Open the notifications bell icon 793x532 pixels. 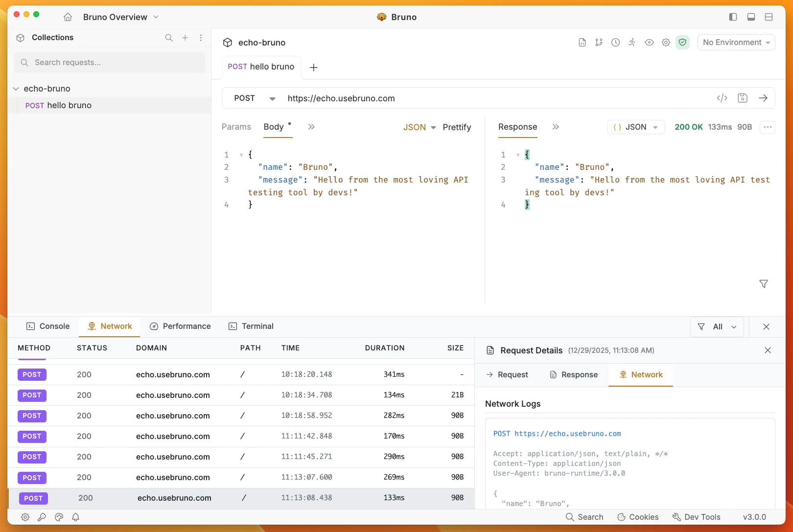(x=76, y=517)
